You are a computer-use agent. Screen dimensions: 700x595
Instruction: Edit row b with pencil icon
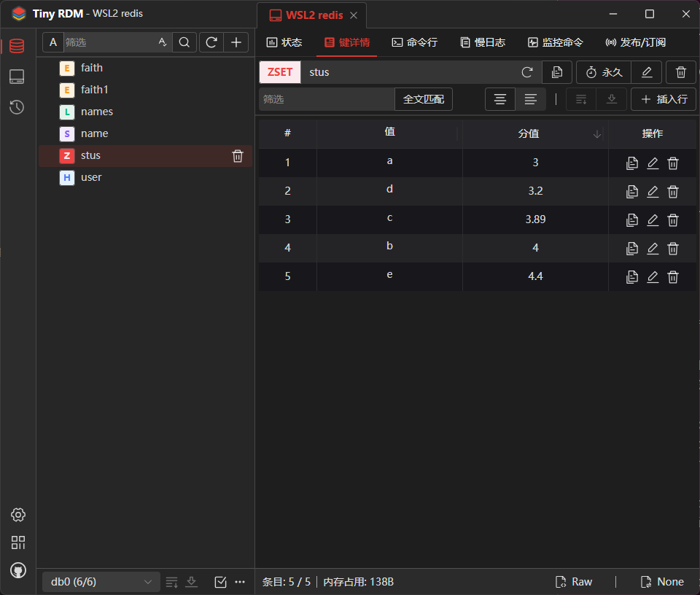coord(653,248)
